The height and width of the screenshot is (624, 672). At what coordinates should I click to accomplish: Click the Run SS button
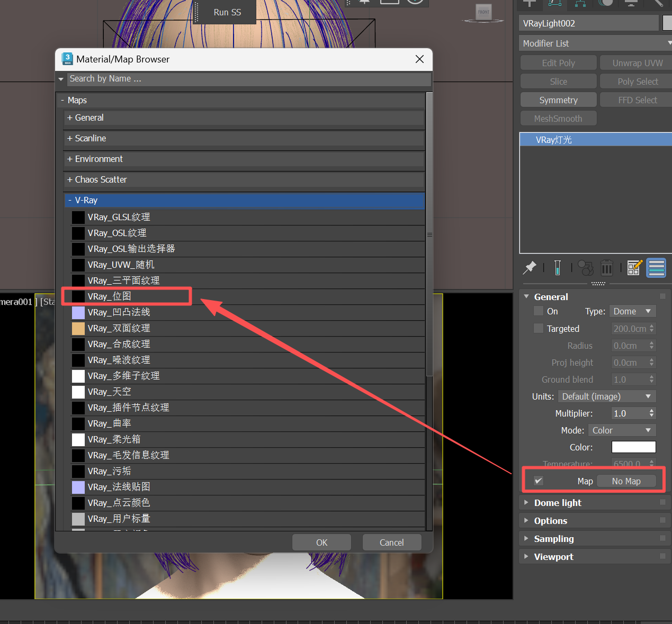[227, 12]
